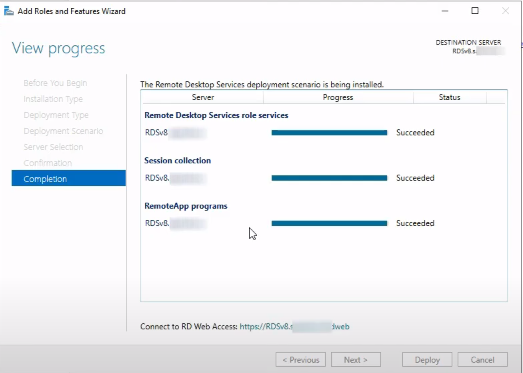Click the Session collection progress bar
The image size is (523, 373).
click(329, 178)
